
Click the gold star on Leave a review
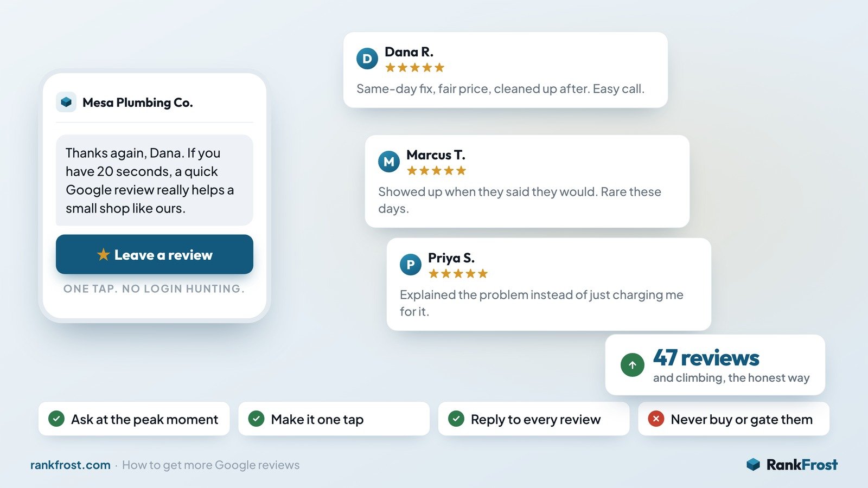pyautogui.click(x=103, y=254)
